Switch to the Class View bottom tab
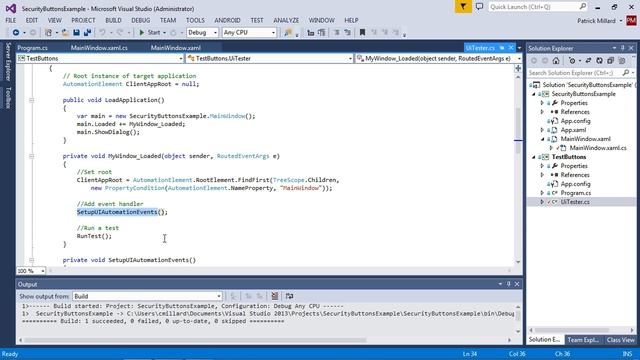 [x=620, y=340]
